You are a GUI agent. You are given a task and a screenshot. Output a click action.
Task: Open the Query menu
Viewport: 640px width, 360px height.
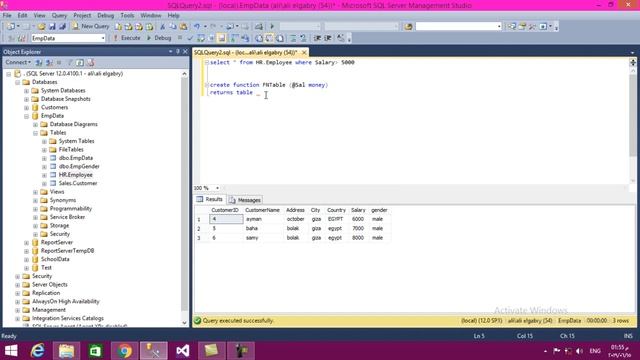click(59, 16)
